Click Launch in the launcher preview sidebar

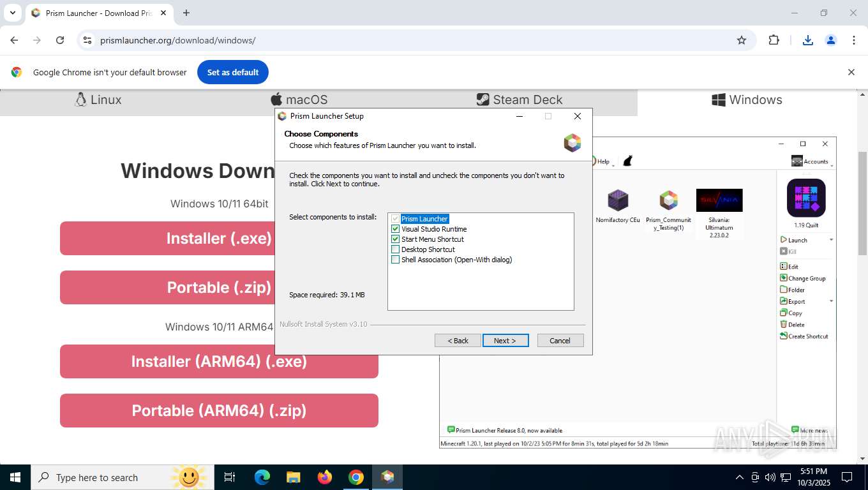[x=794, y=240]
